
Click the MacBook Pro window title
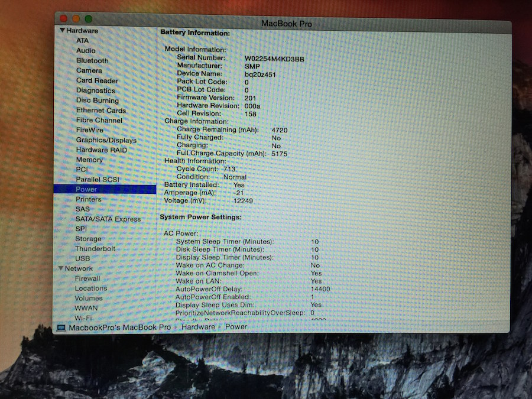[286, 24]
